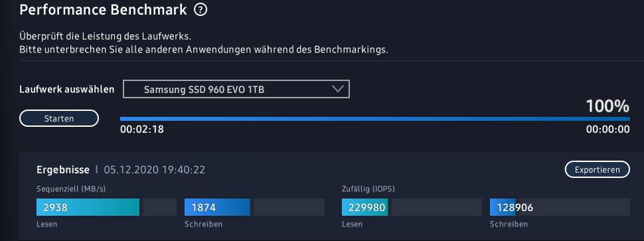Select the sequential read 2938 bar

(x=106, y=207)
